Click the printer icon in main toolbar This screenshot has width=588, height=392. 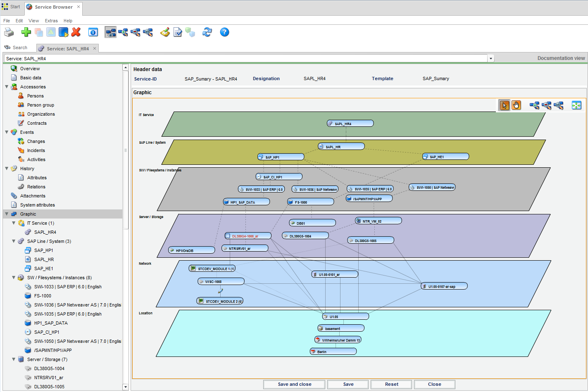pyautogui.click(x=9, y=32)
